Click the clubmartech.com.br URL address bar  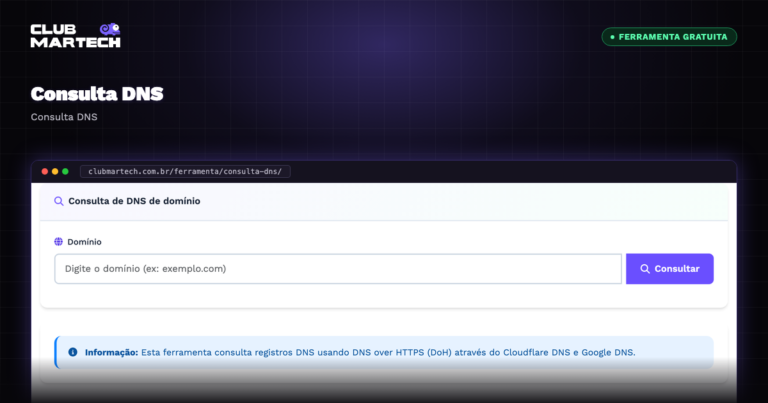(185, 171)
